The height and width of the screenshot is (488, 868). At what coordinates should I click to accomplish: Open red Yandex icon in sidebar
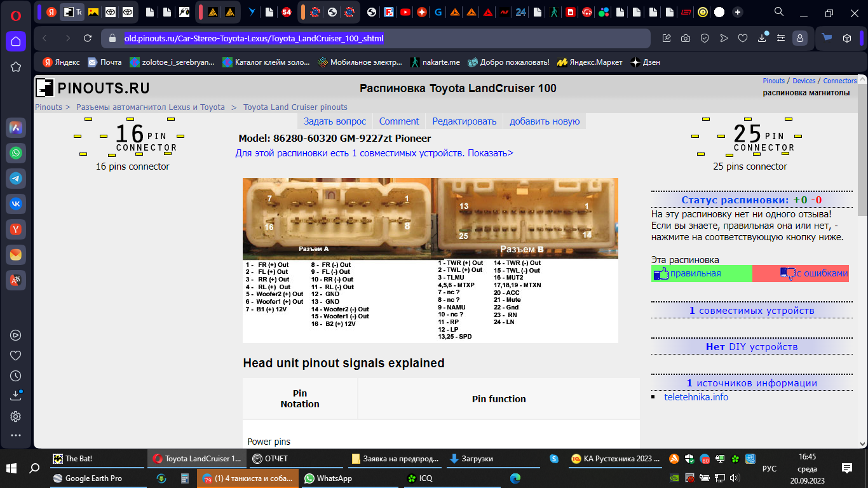tap(16, 229)
